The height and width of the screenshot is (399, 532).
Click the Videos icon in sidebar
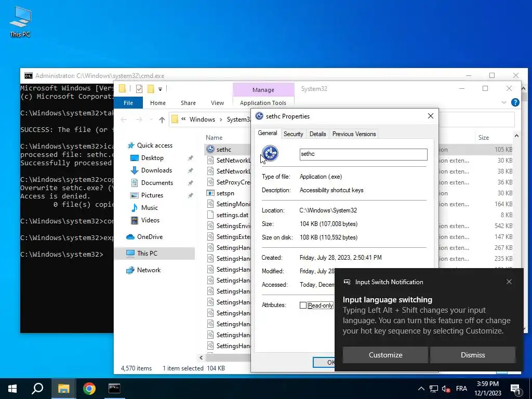click(x=135, y=220)
